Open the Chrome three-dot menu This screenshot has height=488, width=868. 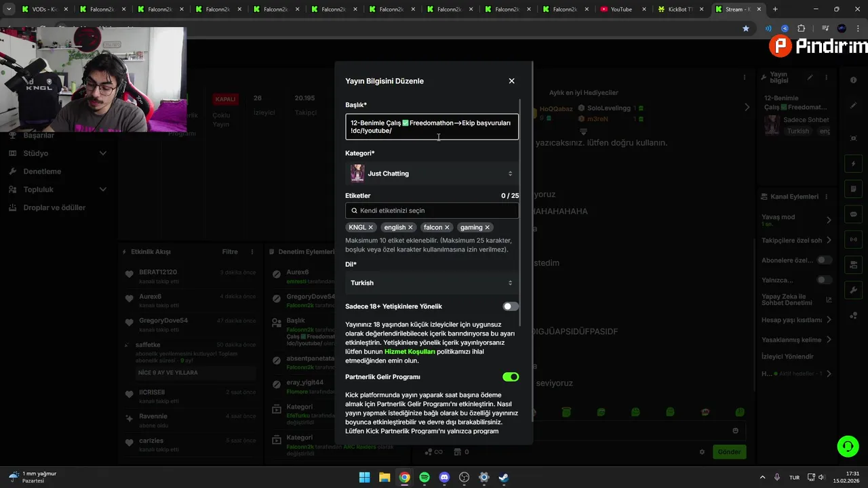[x=859, y=28]
